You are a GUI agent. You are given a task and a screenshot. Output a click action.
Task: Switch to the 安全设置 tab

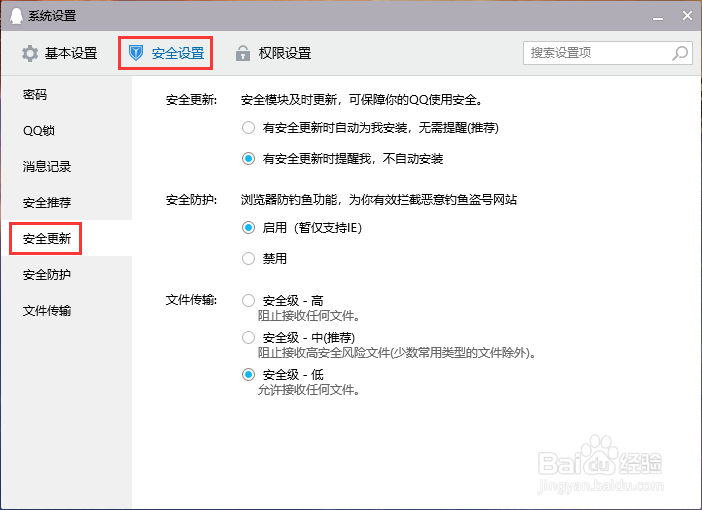point(166,53)
